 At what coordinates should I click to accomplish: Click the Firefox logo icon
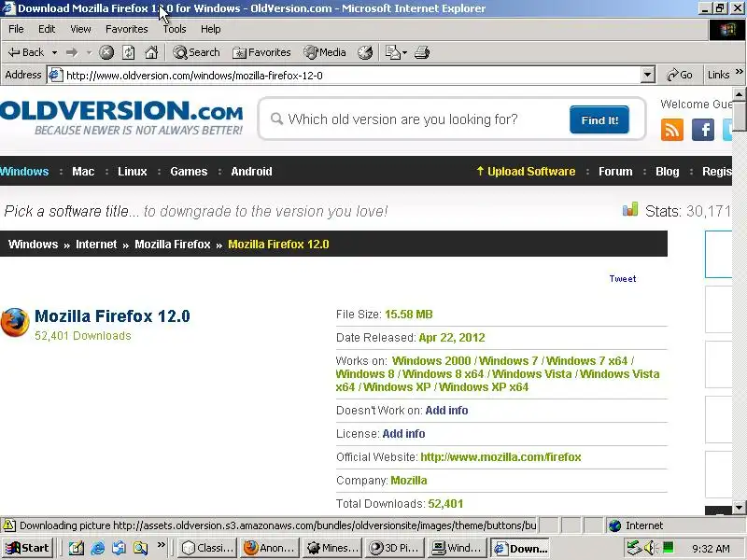pyautogui.click(x=15, y=322)
